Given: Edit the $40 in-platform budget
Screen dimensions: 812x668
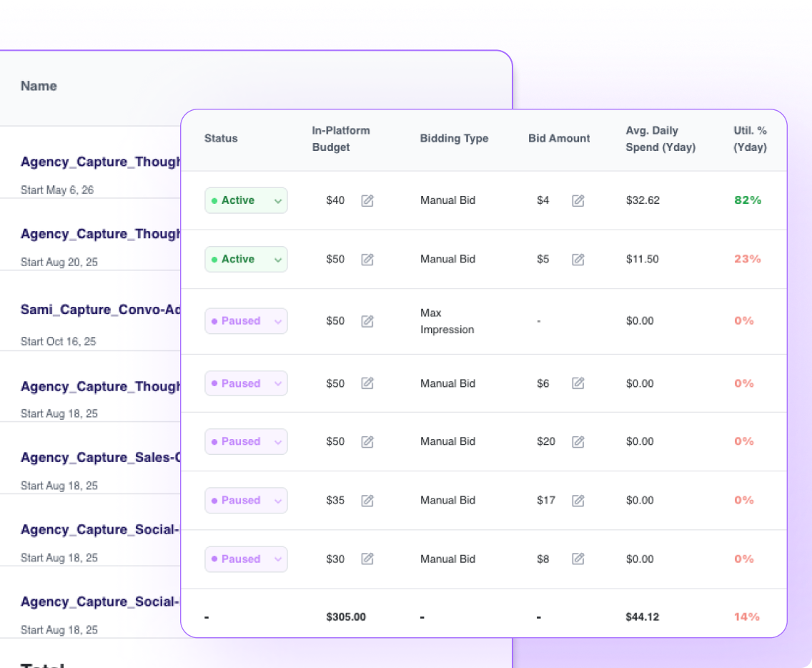Looking at the screenshot, I should point(367,200).
